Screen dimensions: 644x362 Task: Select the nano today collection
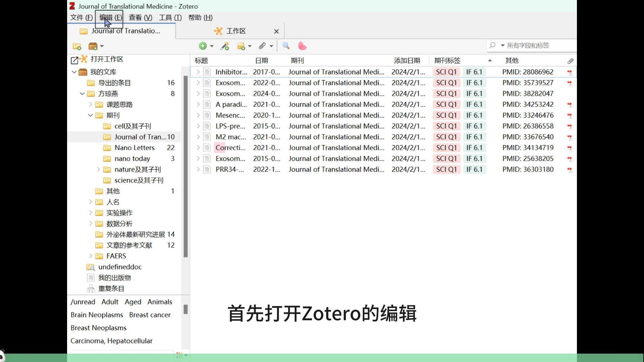(124, 159)
